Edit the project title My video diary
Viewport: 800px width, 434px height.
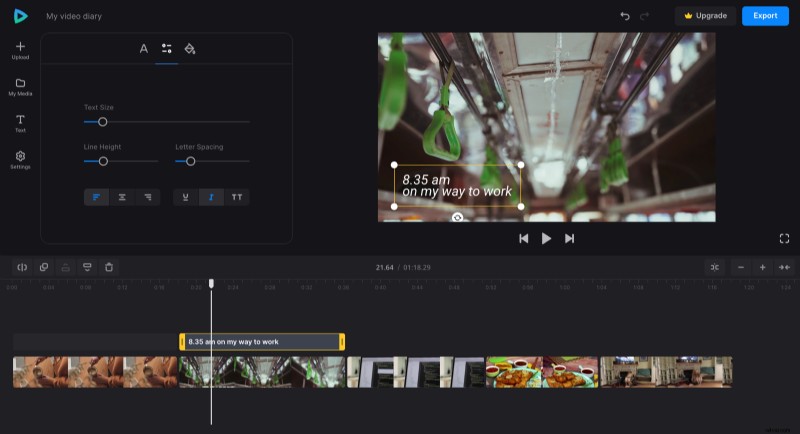[x=74, y=16]
